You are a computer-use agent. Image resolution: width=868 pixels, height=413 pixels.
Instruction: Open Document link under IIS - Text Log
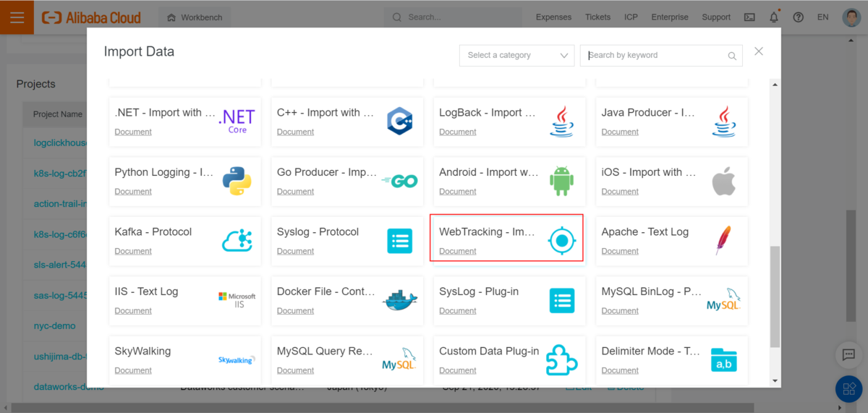pos(133,310)
